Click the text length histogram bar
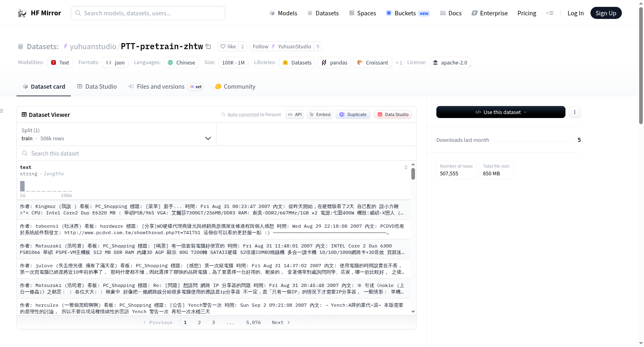Screen dimensions: 644x347 click(23, 186)
